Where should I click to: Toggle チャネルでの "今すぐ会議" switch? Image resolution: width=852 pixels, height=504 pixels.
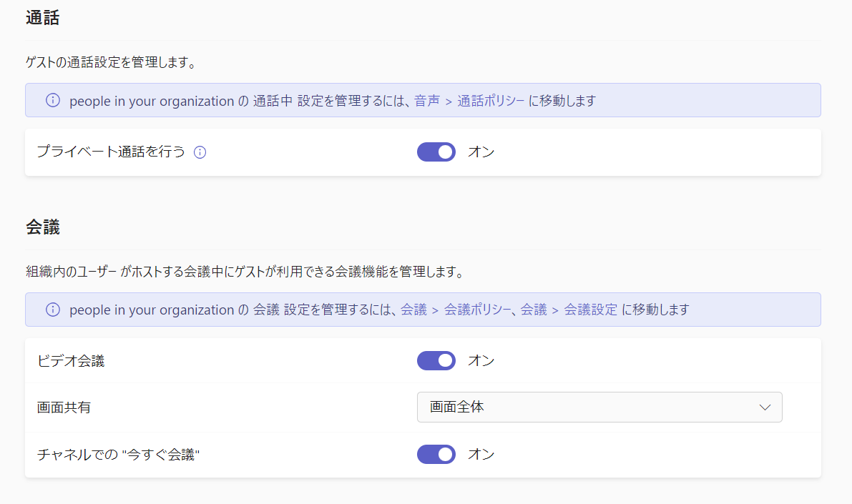click(x=436, y=454)
